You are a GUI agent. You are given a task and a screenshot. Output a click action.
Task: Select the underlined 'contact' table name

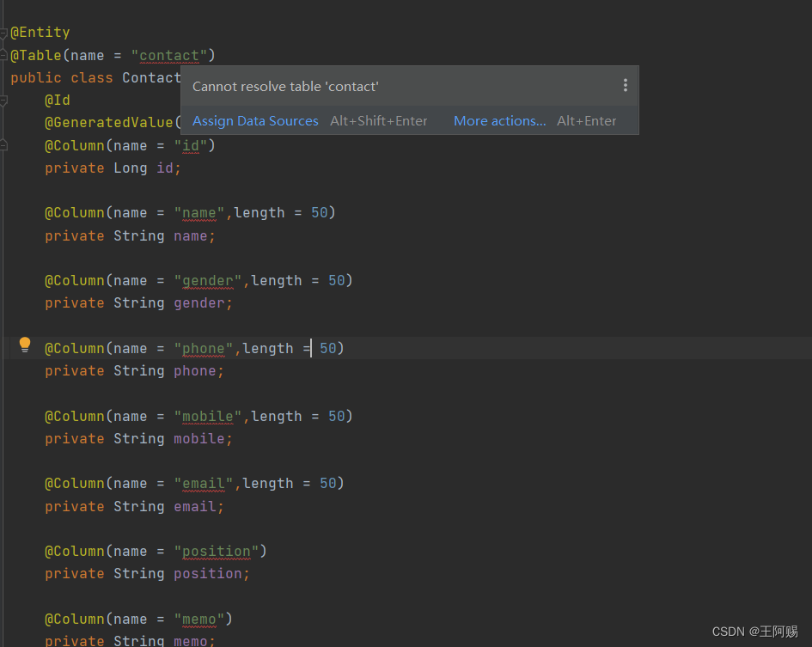(168, 55)
